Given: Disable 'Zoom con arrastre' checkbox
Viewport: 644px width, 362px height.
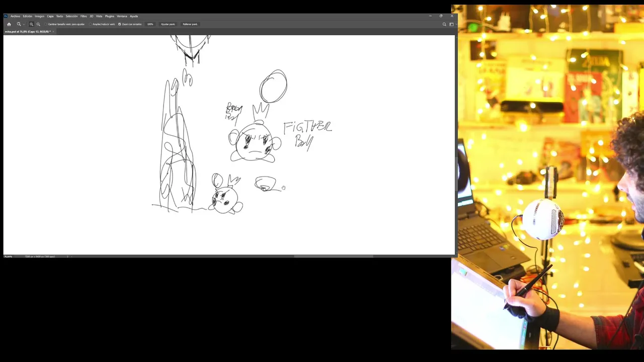Looking at the screenshot, I should tap(119, 24).
